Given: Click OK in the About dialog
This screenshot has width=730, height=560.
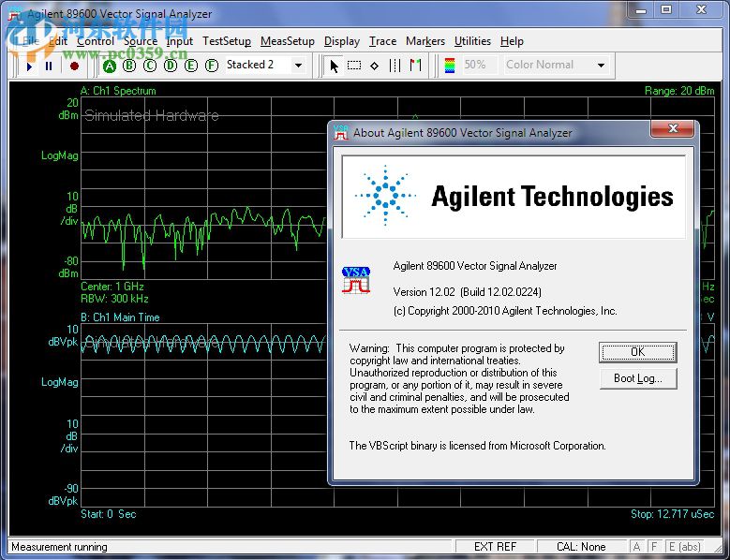Looking at the screenshot, I should point(637,352).
